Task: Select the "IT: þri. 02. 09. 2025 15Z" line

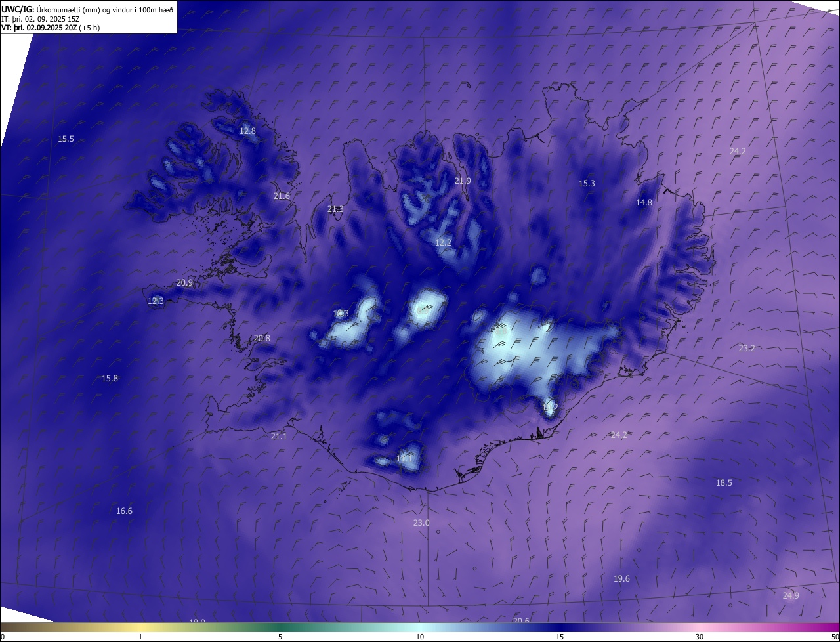Action: 41,18
